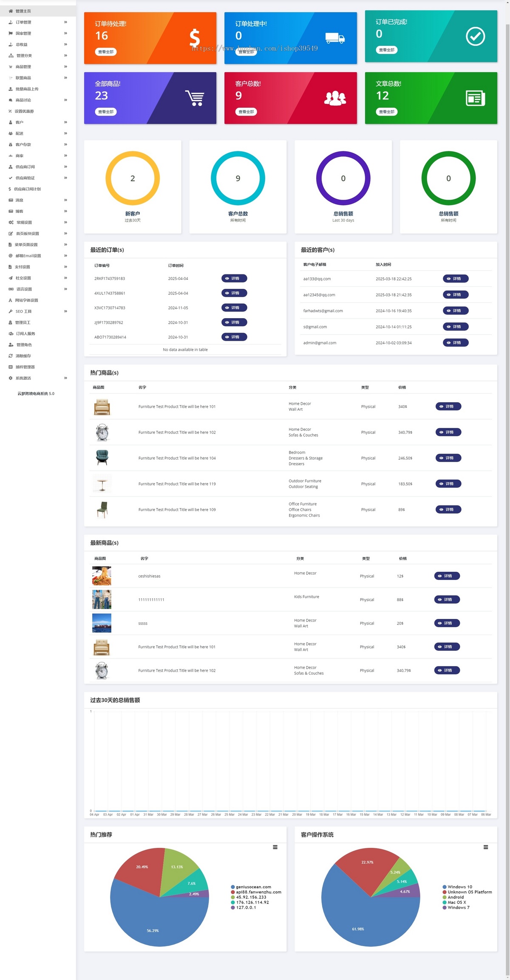Select the sitemap icon for 管理分类
This screenshot has height=980, width=510.
coord(11,56)
